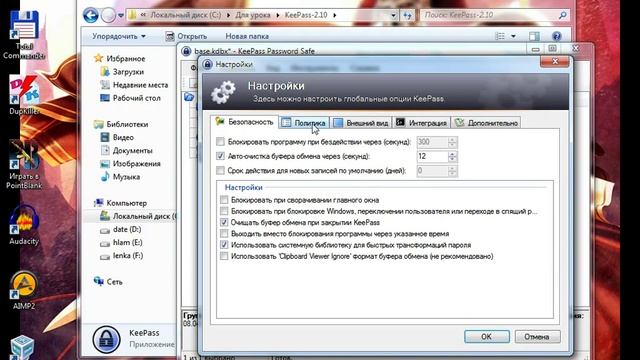Click the search magnifier in Explorer
The height and width of the screenshot is (360, 640).
(562, 16)
